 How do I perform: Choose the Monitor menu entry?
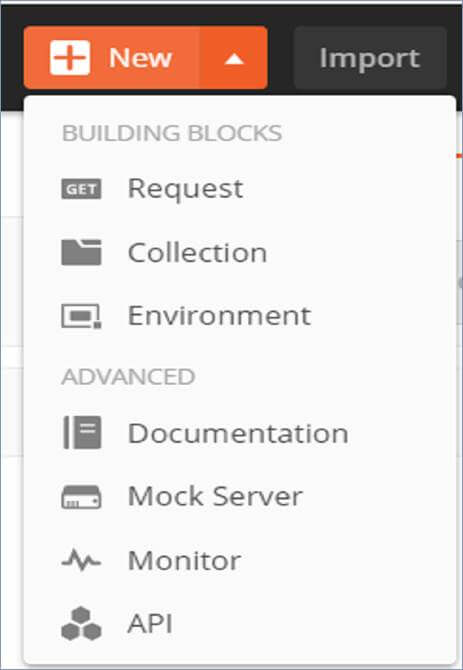coord(240,560)
